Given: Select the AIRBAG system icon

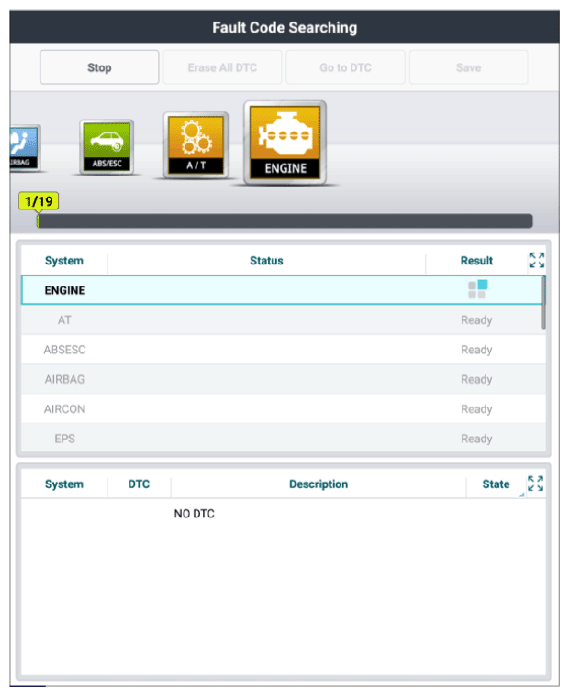Looking at the screenshot, I should tap(24, 148).
